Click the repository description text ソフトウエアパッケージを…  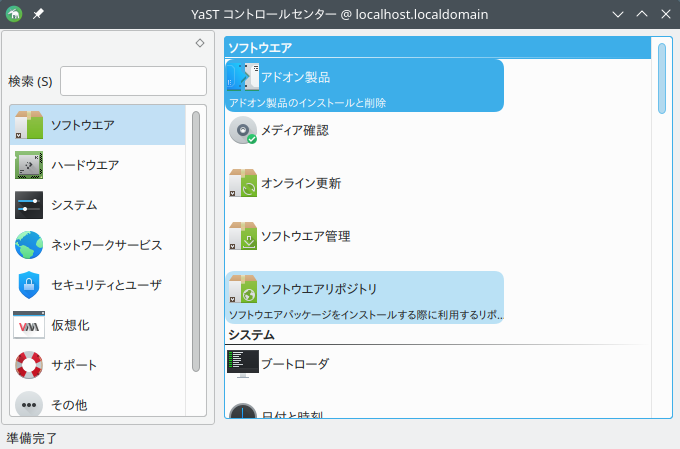point(366,315)
